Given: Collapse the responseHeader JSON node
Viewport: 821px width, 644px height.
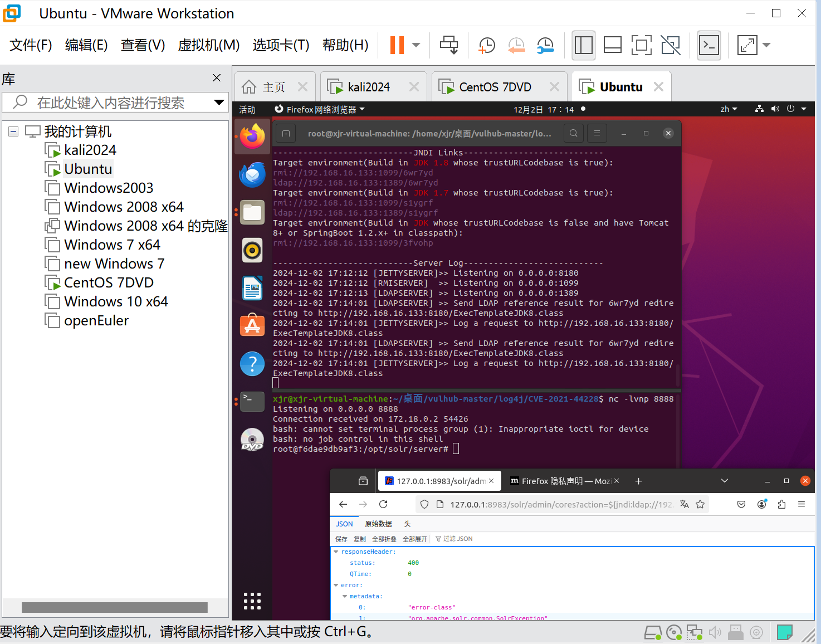Looking at the screenshot, I should click(x=336, y=552).
